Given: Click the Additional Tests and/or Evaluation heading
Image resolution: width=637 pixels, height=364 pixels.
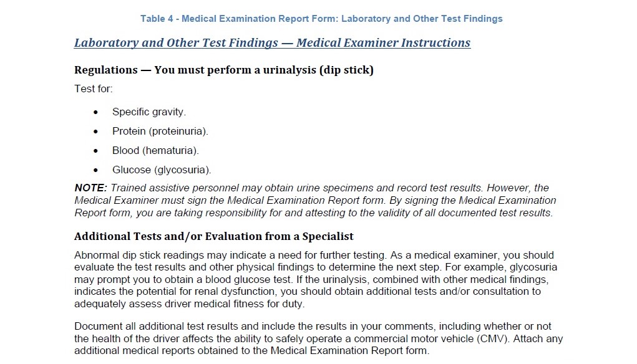Looking at the screenshot, I should pos(214,236).
